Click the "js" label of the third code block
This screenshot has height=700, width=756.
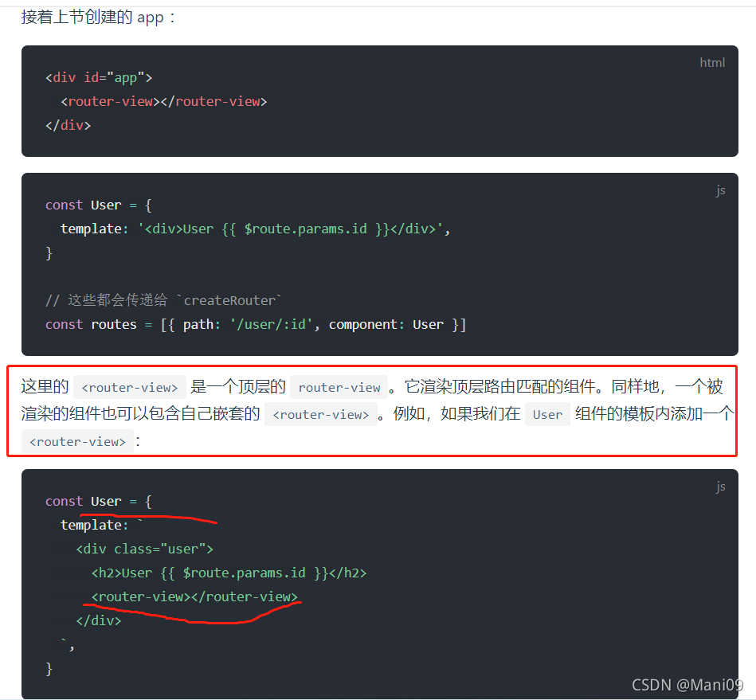coord(720,487)
